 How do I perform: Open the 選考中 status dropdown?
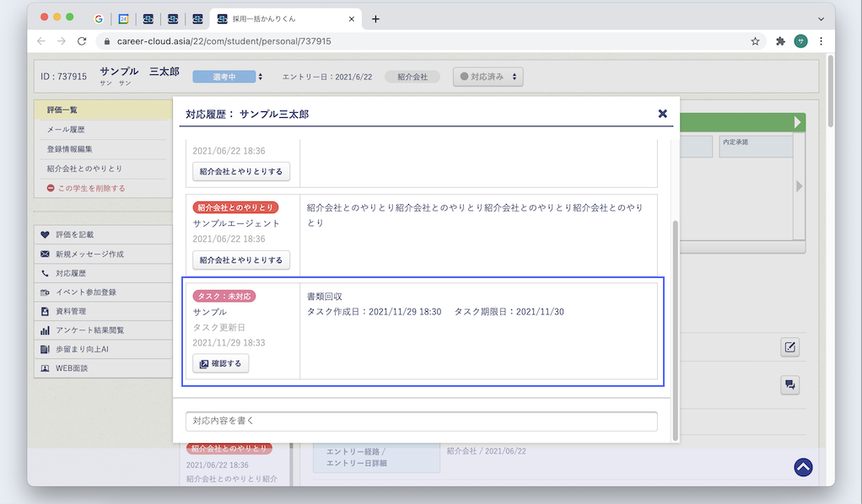(x=229, y=77)
